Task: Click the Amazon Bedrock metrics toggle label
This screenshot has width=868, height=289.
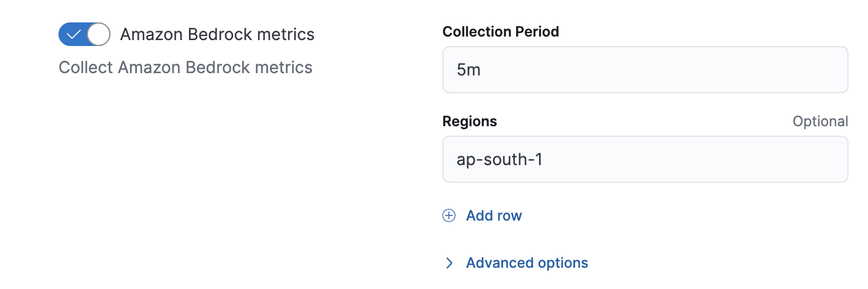Action: 217,35
